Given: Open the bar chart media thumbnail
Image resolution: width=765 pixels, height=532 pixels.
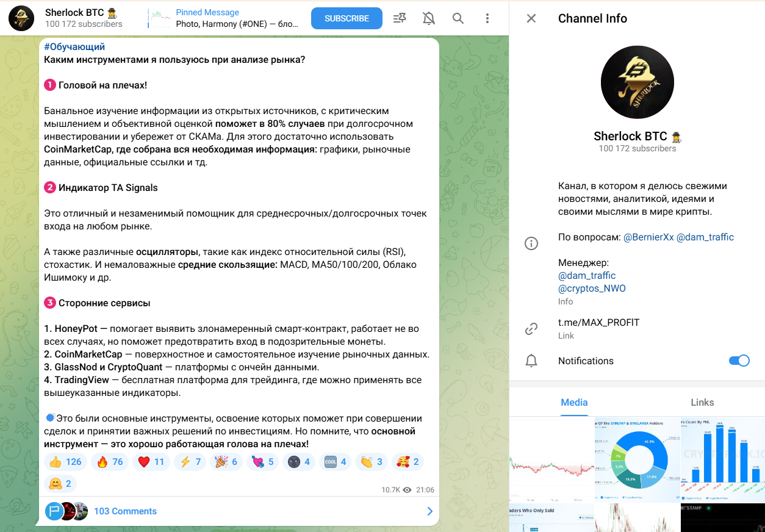Looking at the screenshot, I should tap(723, 459).
